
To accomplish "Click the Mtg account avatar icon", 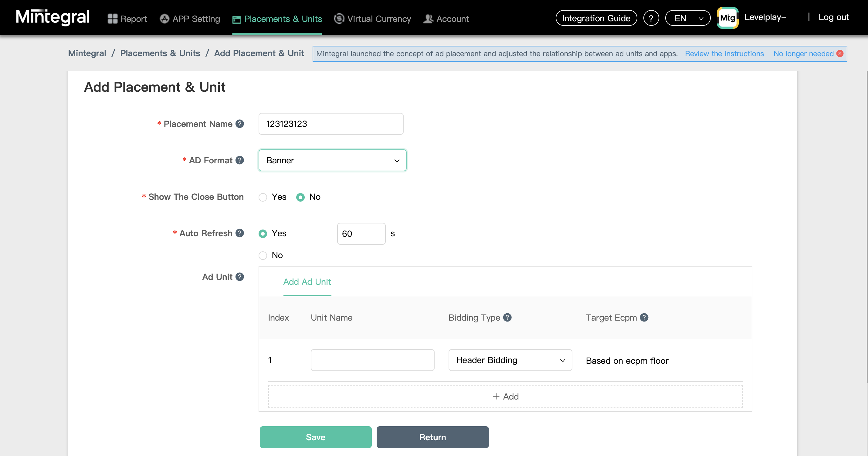I will [727, 18].
